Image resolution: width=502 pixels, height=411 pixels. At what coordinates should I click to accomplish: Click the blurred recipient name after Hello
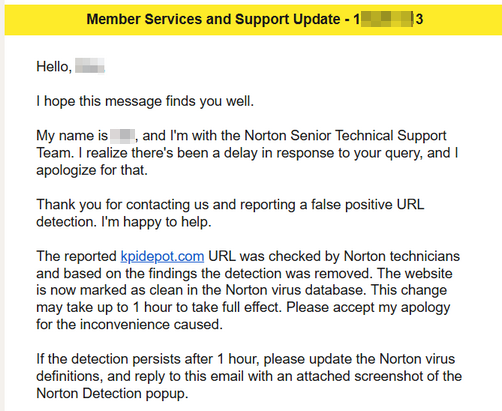point(90,66)
